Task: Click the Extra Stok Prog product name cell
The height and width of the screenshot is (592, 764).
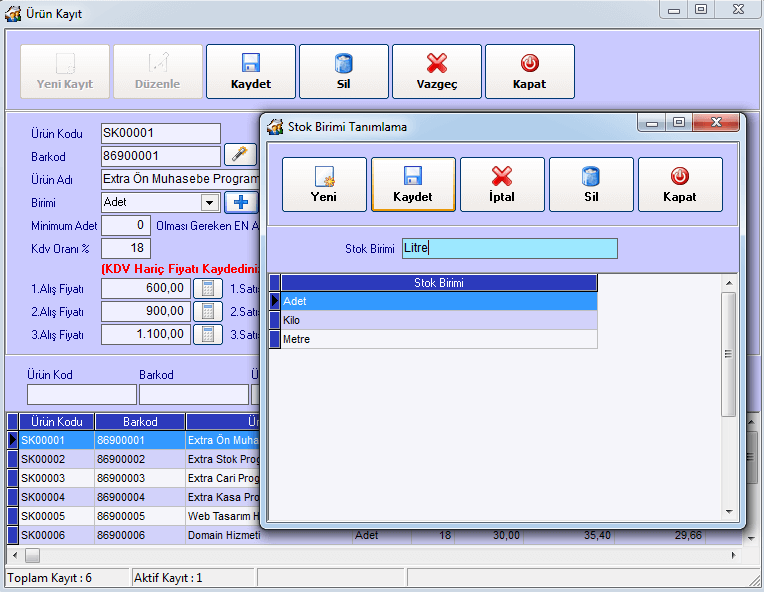Action: (223, 459)
